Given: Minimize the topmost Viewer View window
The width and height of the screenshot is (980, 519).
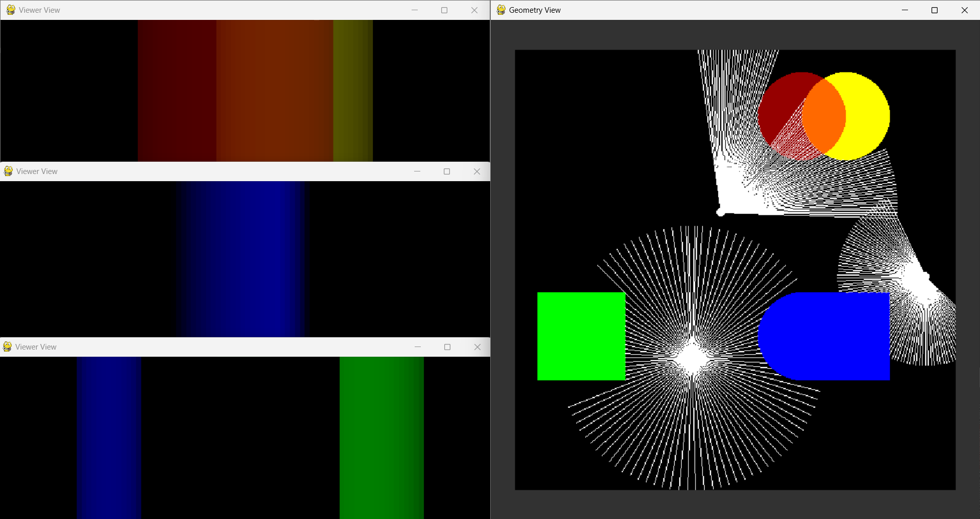Looking at the screenshot, I should click(x=414, y=10).
